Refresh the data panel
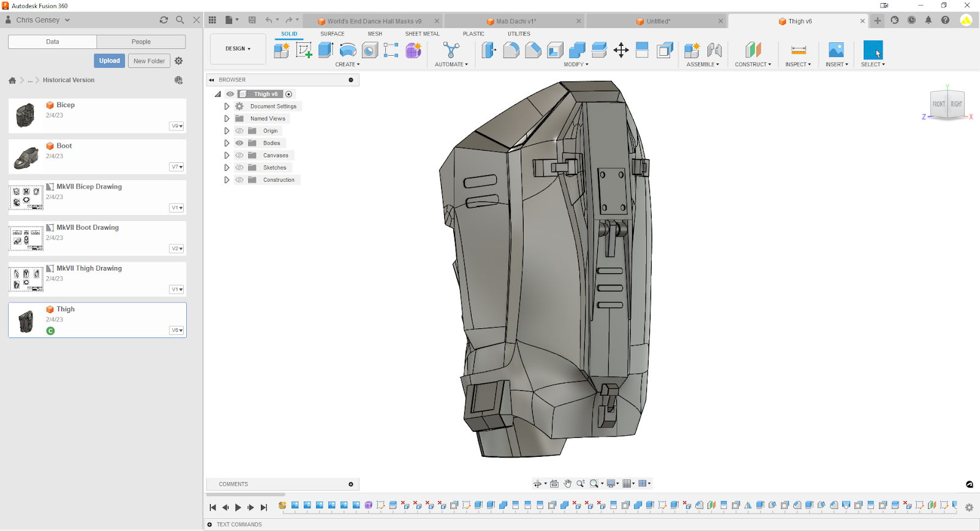Screen dimensions: 980x531 pos(164,20)
